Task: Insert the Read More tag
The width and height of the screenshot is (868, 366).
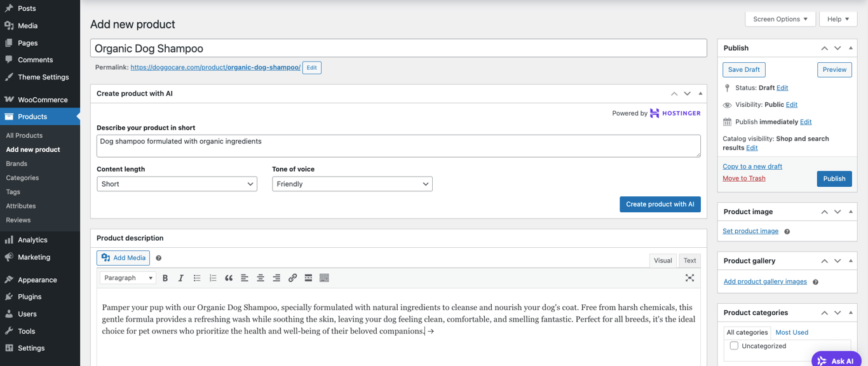Action: (x=308, y=278)
